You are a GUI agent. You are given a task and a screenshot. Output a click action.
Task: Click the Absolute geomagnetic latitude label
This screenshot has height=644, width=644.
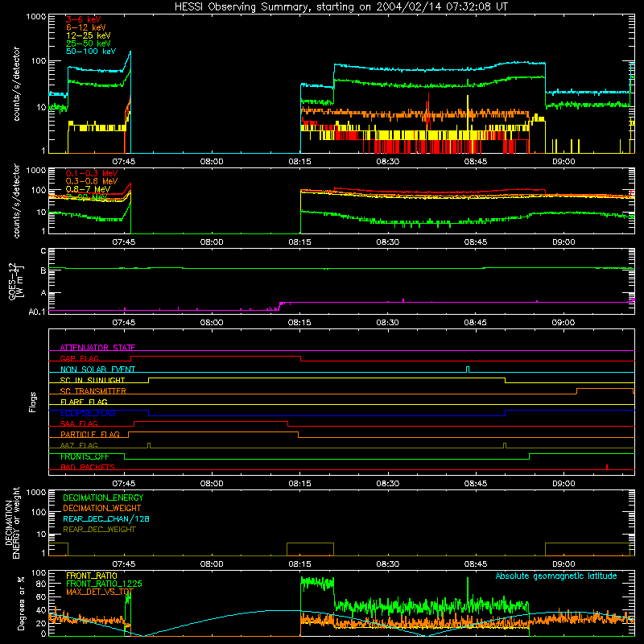(556, 576)
